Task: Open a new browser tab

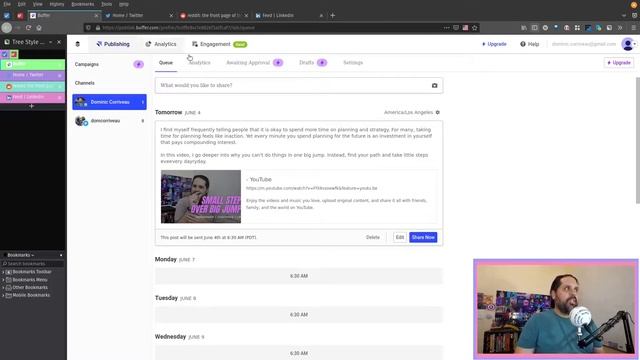Action: coord(332,16)
